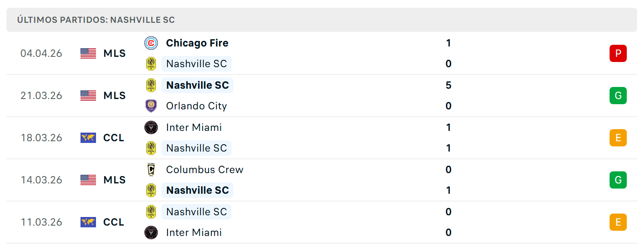Click the green G badge for the Columbus Crew match
The image size is (644, 251).
point(618,180)
